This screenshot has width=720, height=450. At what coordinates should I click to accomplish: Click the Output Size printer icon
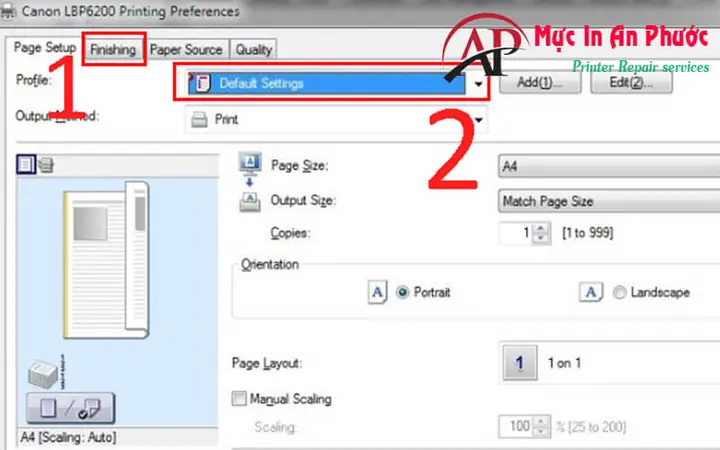250,202
